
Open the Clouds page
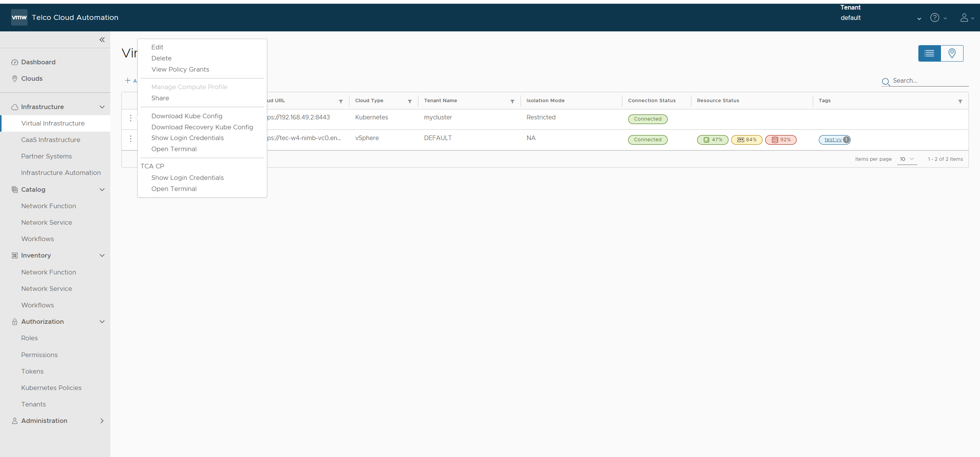[x=32, y=78]
